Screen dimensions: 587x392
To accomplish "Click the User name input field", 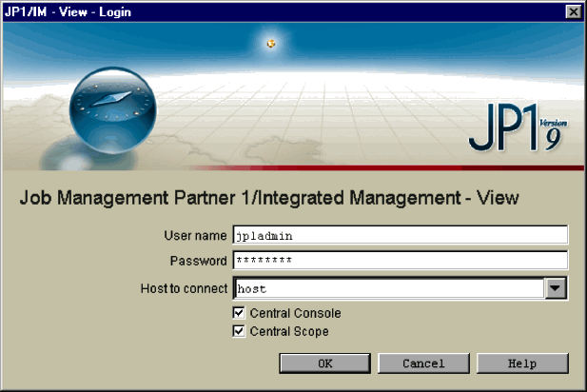I will [401, 235].
